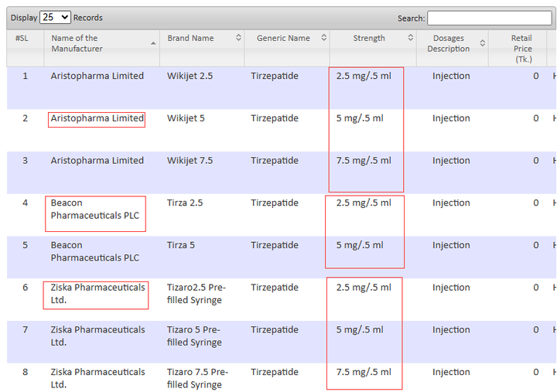Image resolution: width=557 pixels, height=392 pixels.
Task: Click serial number 8 cell
Action: tap(26, 372)
